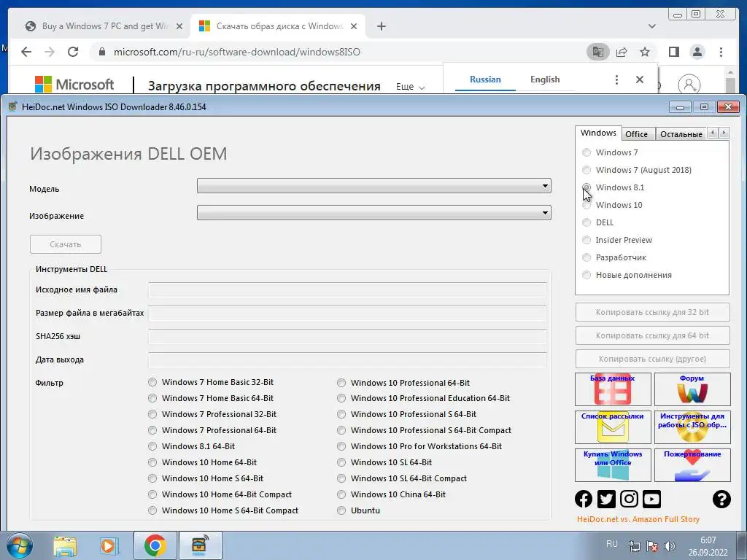Select Новые дополнения radio button

587,275
